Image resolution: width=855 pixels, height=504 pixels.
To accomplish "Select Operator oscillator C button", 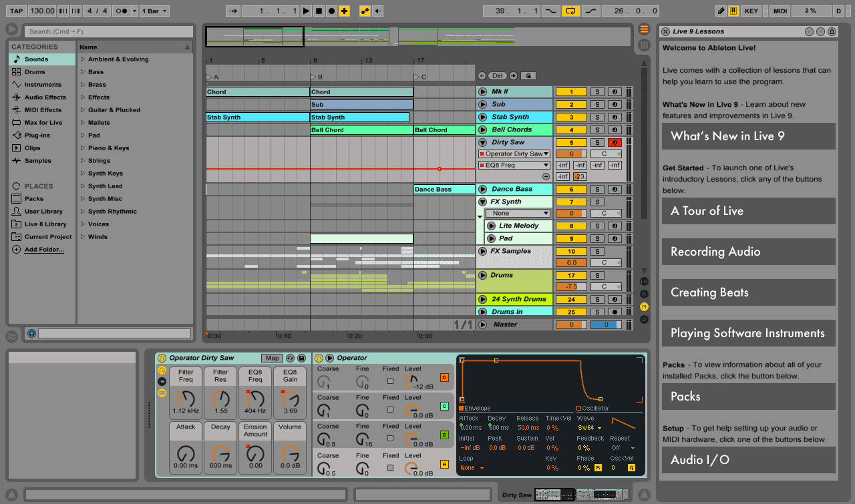I will (444, 406).
